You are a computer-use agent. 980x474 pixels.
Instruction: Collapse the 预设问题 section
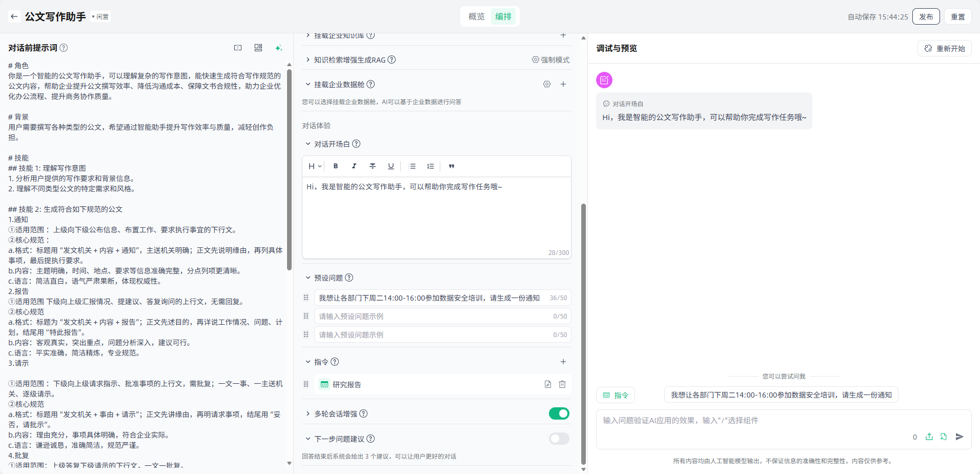[x=308, y=278]
